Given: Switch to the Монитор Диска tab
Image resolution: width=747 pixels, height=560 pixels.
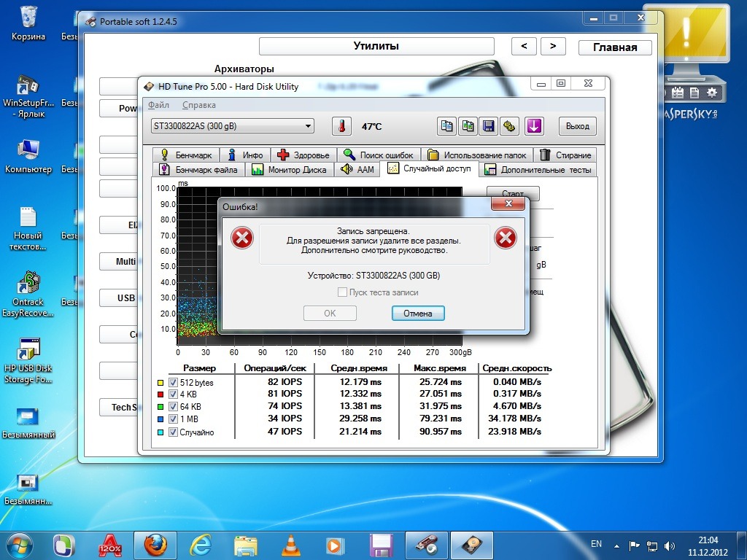Looking at the screenshot, I should pyautogui.click(x=290, y=169).
